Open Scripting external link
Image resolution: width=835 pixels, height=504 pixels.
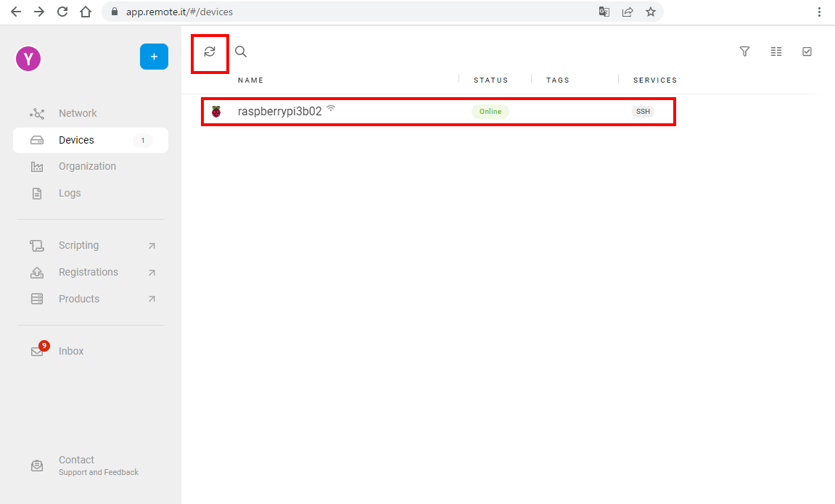(x=78, y=245)
